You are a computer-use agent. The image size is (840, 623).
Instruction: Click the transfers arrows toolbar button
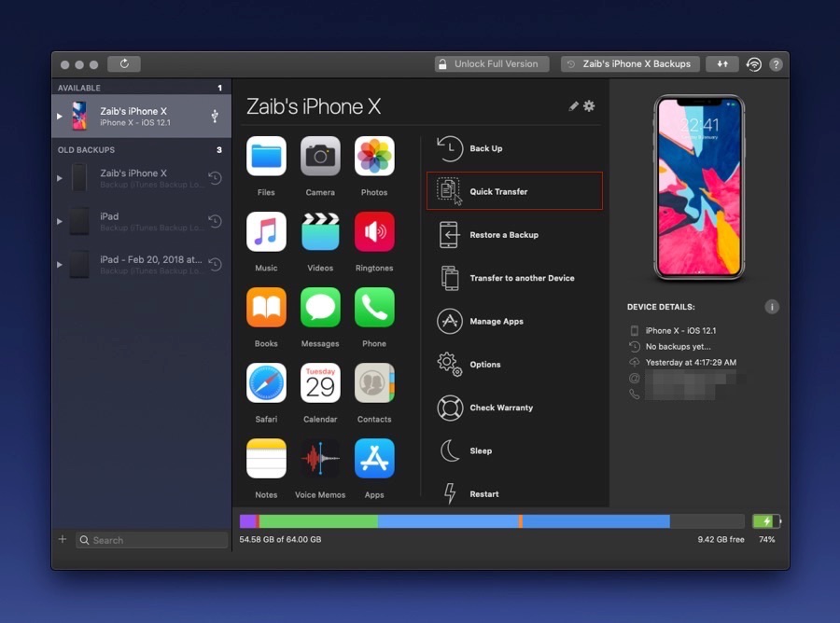[722, 63]
